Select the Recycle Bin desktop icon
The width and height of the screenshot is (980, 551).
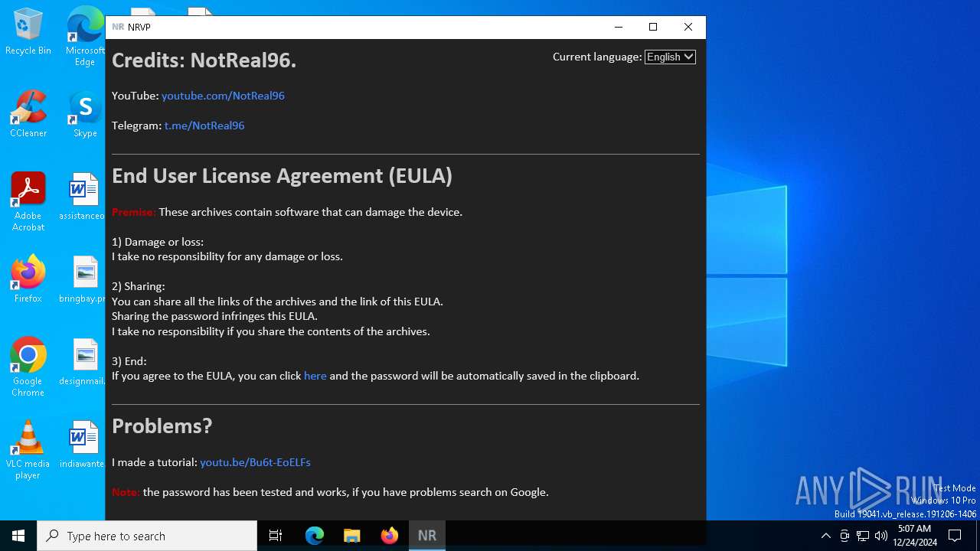tap(28, 32)
